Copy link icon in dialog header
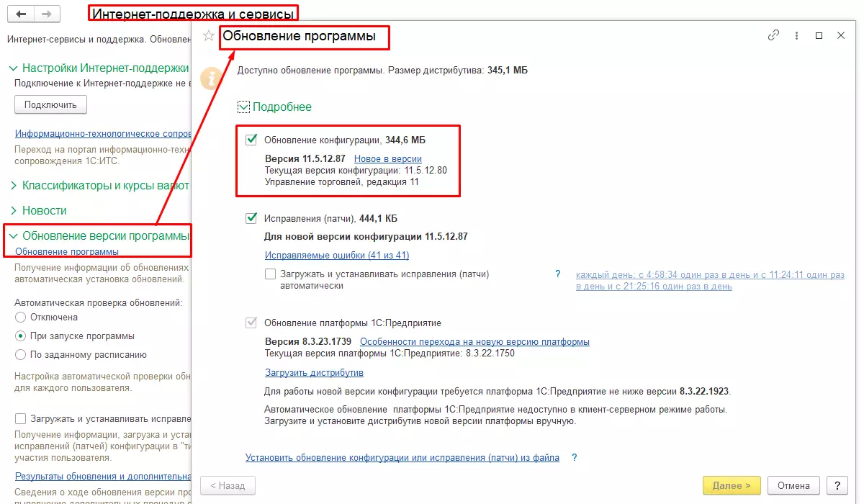Screen dimensions: 864x504 (774, 35)
